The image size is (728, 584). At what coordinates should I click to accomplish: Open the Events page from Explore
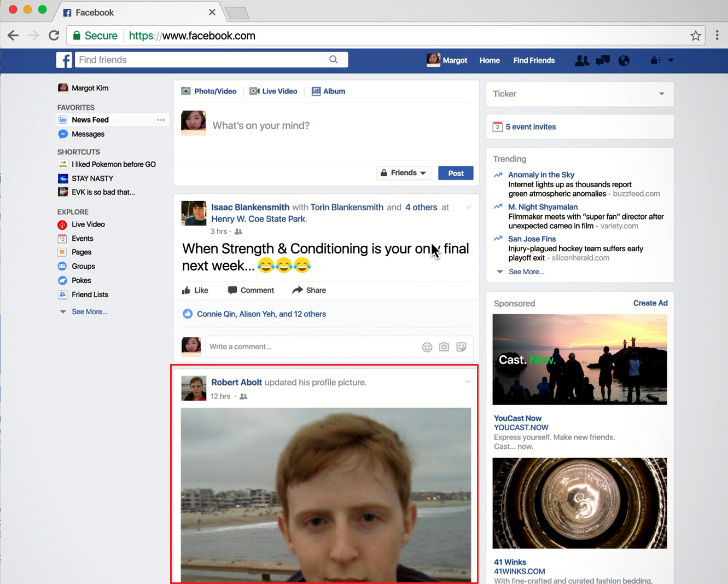pos(83,238)
